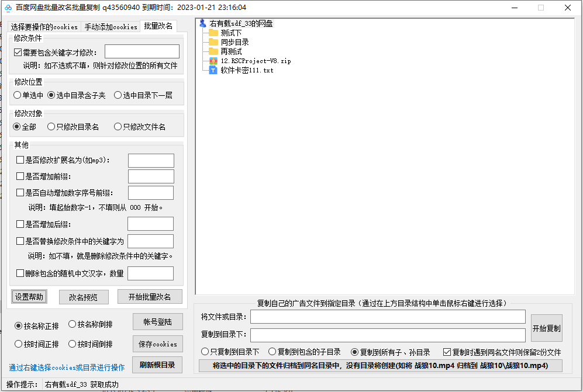Enable 是否修改扩展名为(如mp3) checkbox
Image resolution: width=583 pixels, height=392 pixels.
point(20,159)
